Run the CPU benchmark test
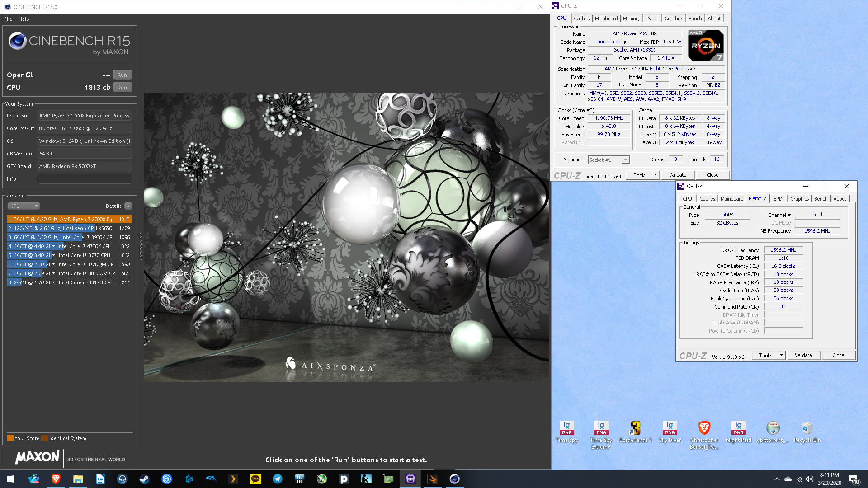The image size is (868, 488). coord(122,88)
